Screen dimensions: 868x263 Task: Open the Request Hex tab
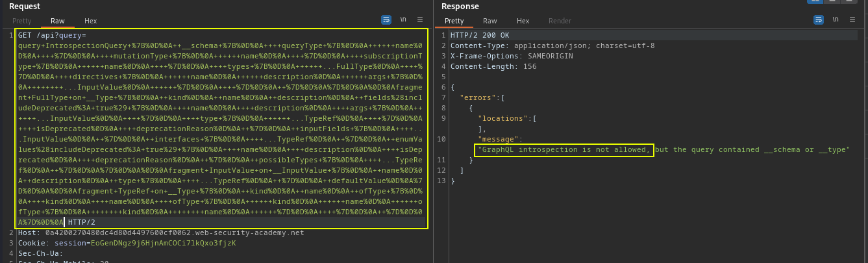(x=90, y=21)
